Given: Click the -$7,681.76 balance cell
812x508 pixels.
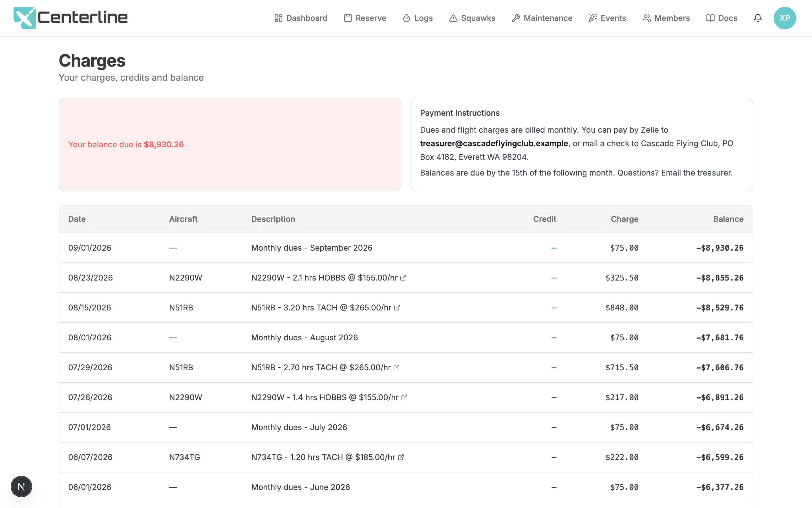Looking at the screenshot, I should pos(720,338).
